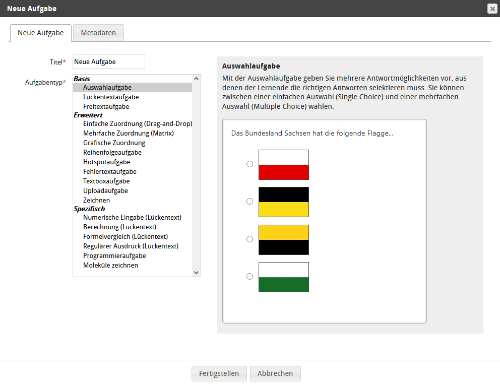Switch to the Metadaten tab

click(x=98, y=33)
